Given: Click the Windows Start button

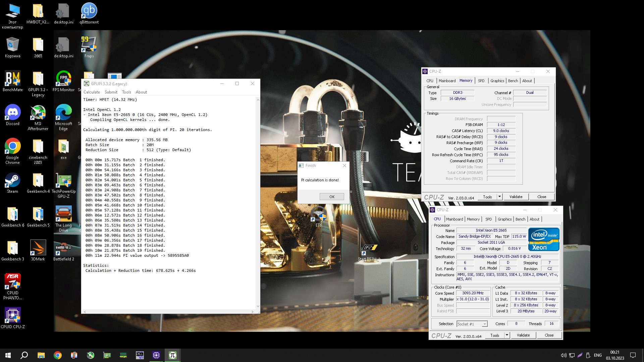Looking at the screenshot, I should coord(8,355).
